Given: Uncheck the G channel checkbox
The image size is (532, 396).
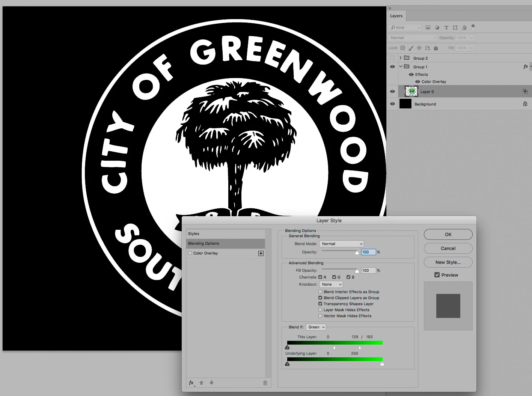Looking at the screenshot, I should tap(334, 277).
